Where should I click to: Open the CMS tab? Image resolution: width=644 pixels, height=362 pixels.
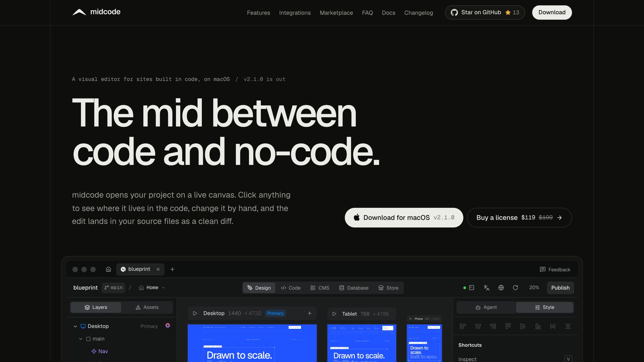coord(320,288)
